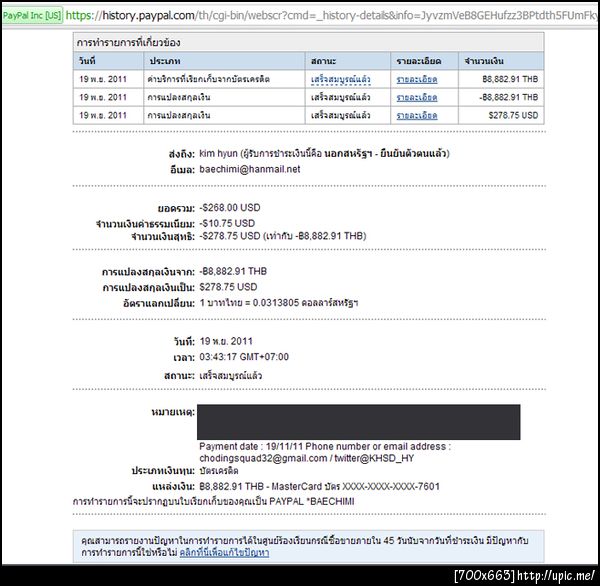600x586 pixels.
Task: Click recipient name kim hyun
Action: tap(218, 153)
